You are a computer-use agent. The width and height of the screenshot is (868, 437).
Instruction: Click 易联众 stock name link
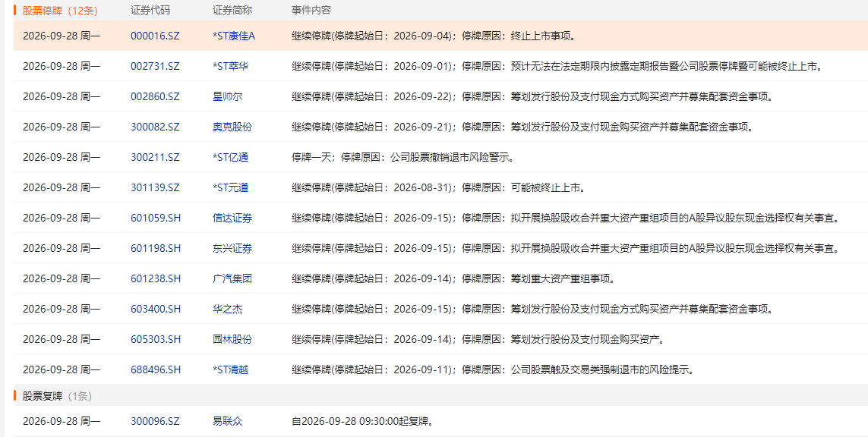tap(228, 422)
